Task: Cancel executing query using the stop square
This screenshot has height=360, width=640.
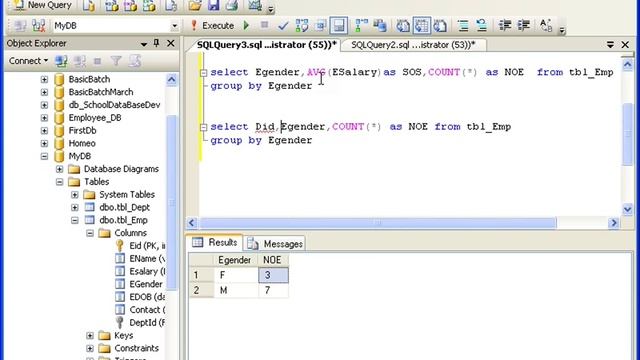Action: (264, 25)
